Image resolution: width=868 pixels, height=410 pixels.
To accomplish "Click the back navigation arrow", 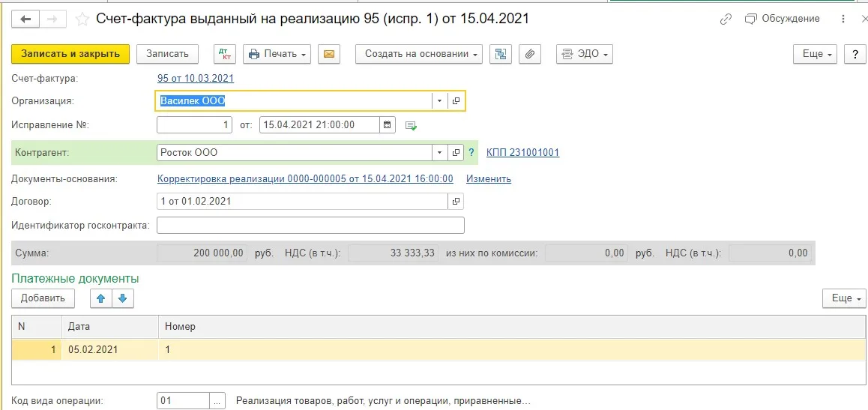I will [x=25, y=19].
